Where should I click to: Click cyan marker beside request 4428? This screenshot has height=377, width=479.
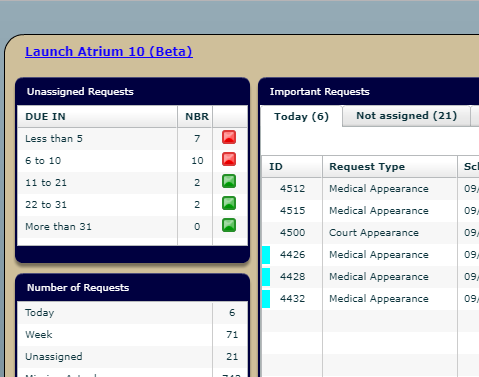[x=266, y=277]
